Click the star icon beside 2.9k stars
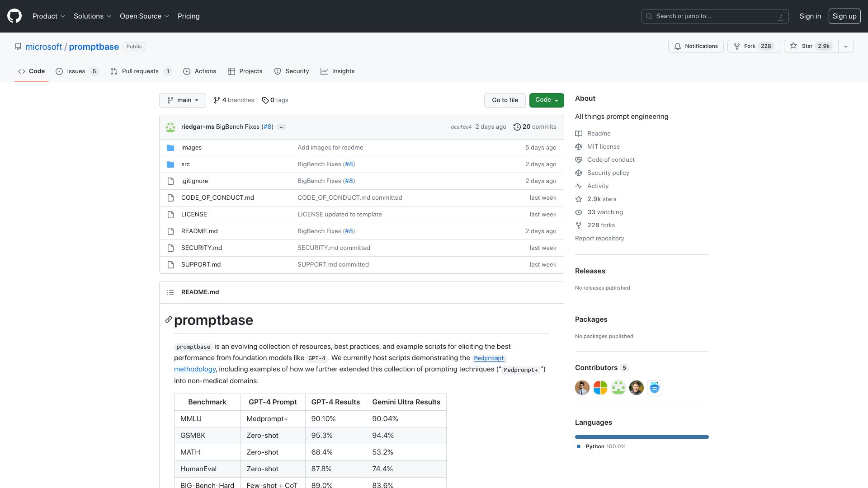This screenshot has width=868, height=488. [579, 199]
